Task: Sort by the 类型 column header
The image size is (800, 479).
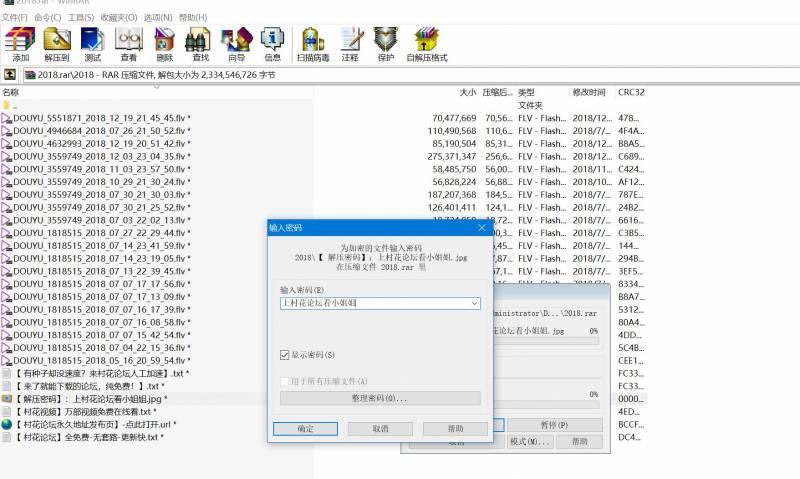Action: (x=526, y=92)
